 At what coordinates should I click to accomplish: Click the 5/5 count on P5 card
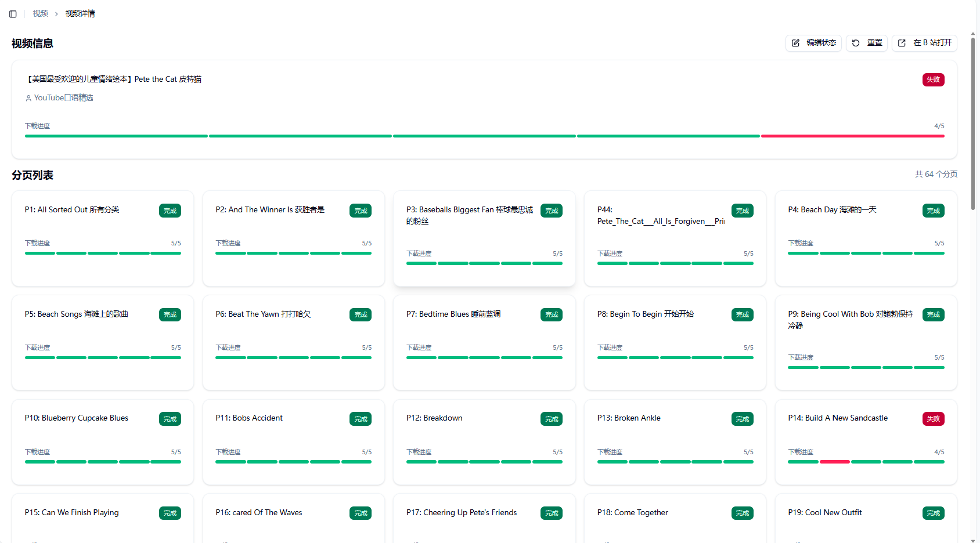(x=176, y=347)
